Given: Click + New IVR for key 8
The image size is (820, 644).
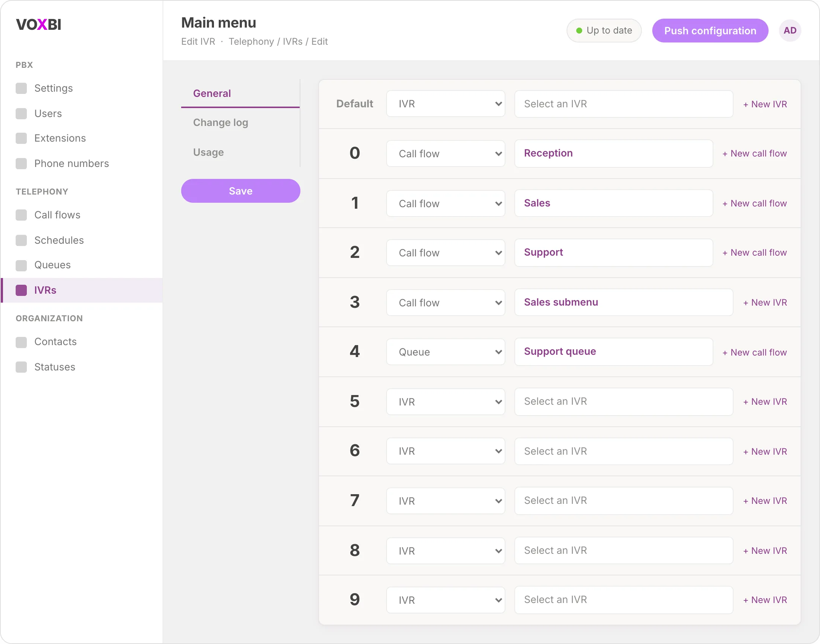Looking at the screenshot, I should [765, 551].
